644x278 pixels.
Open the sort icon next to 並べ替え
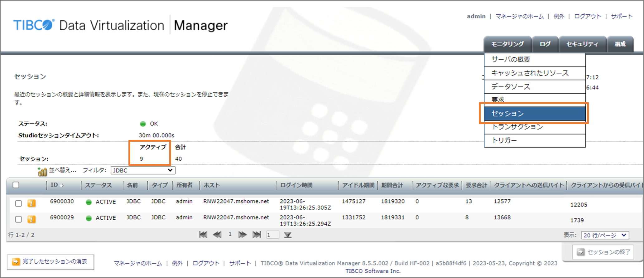[x=42, y=171]
